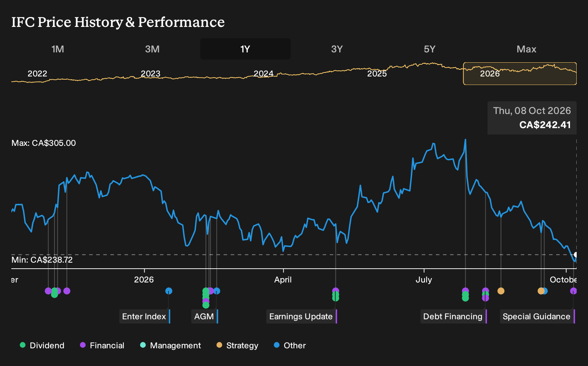Select the 3M time range tab
Viewport: 588px width, 366px height.
(152, 49)
